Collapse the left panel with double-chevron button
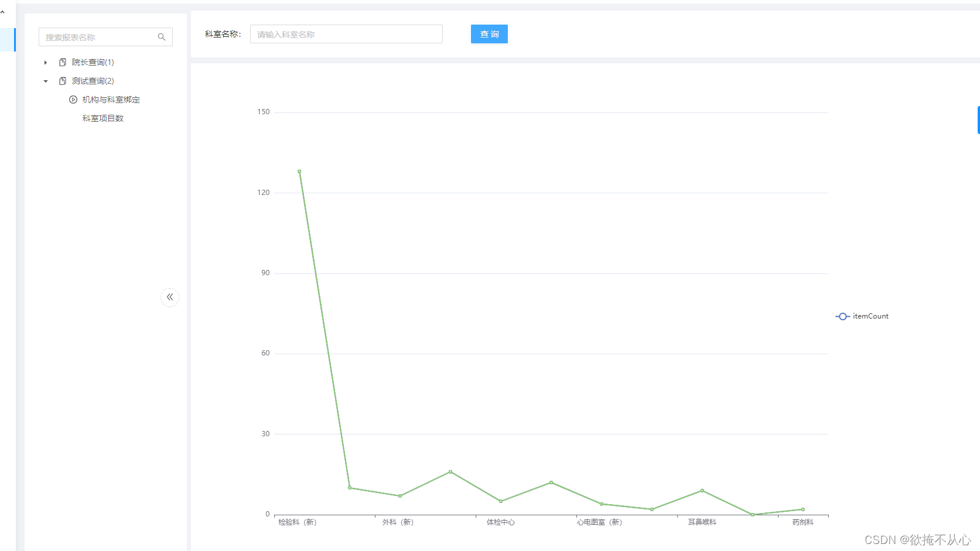980x551 pixels. tap(170, 297)
